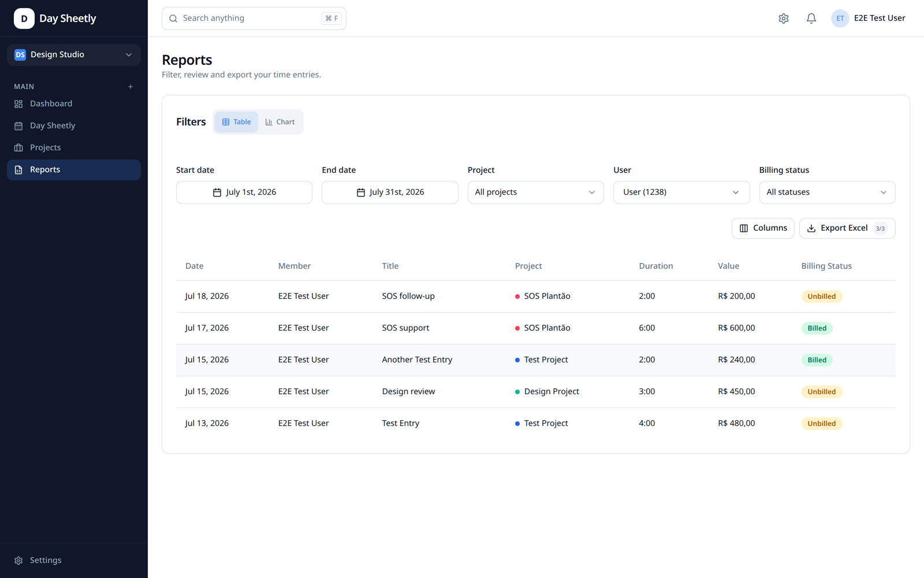Click the Start date calendar icon
Viewport: 924px width, 578px height.
pos(217,192)
